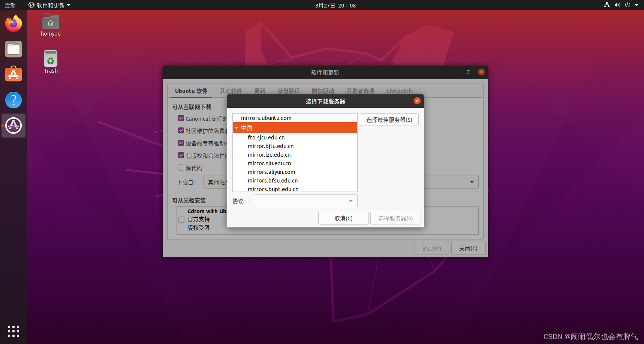
Task: Open the power menu icon
Action: click(628, 5)
